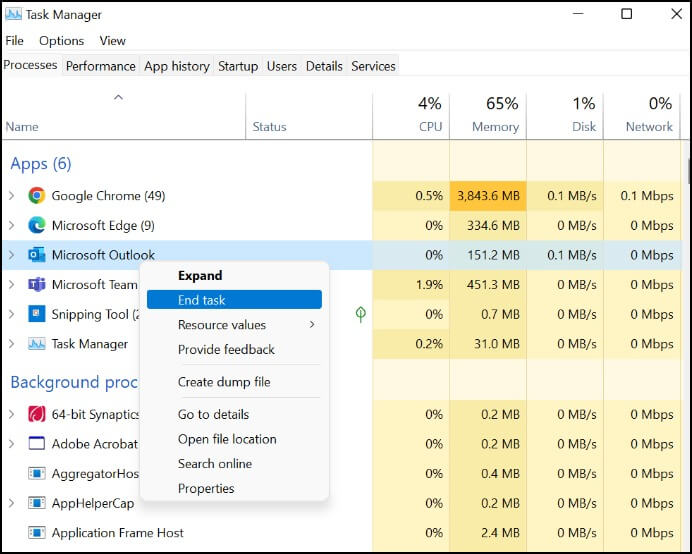
Task: Switch to the Startup tab
Action: (x=238, y=66)
